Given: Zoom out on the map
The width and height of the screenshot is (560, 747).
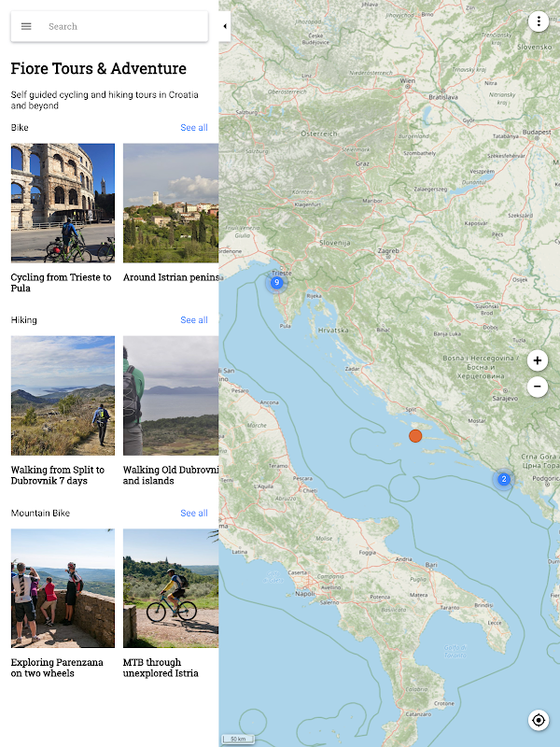Looking at the screenshot, I should [538, 387].
